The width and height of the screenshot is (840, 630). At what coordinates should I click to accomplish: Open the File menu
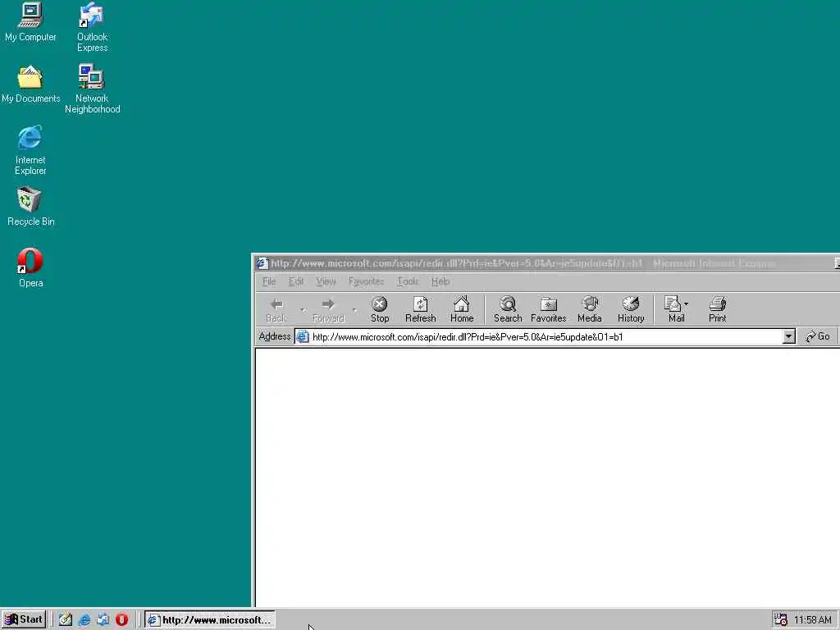tap(269, 281)
